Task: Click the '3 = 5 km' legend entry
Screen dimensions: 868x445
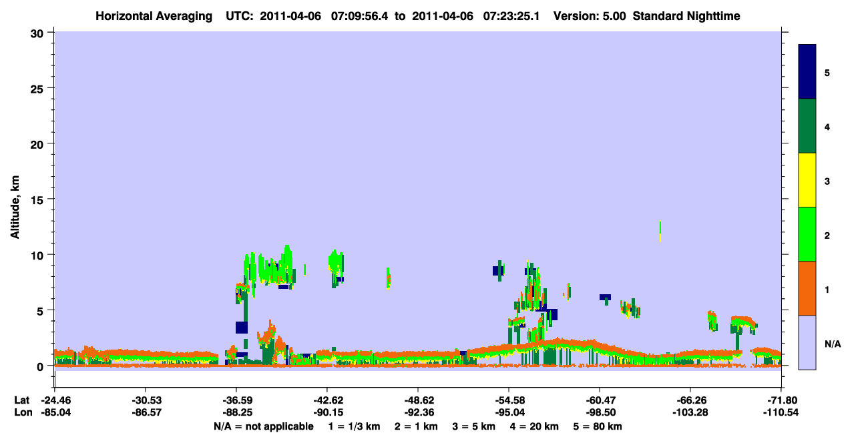Action: click(x=473, y=426)
